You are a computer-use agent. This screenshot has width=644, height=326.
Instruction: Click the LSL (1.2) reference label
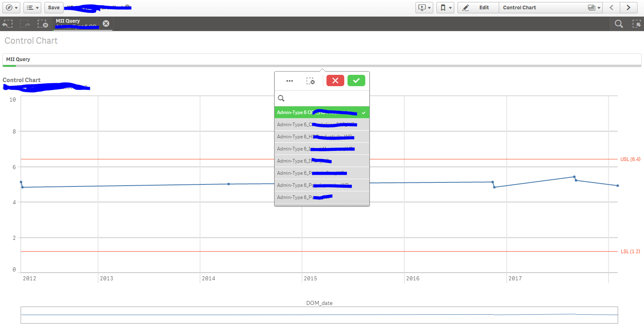[631, 252]
